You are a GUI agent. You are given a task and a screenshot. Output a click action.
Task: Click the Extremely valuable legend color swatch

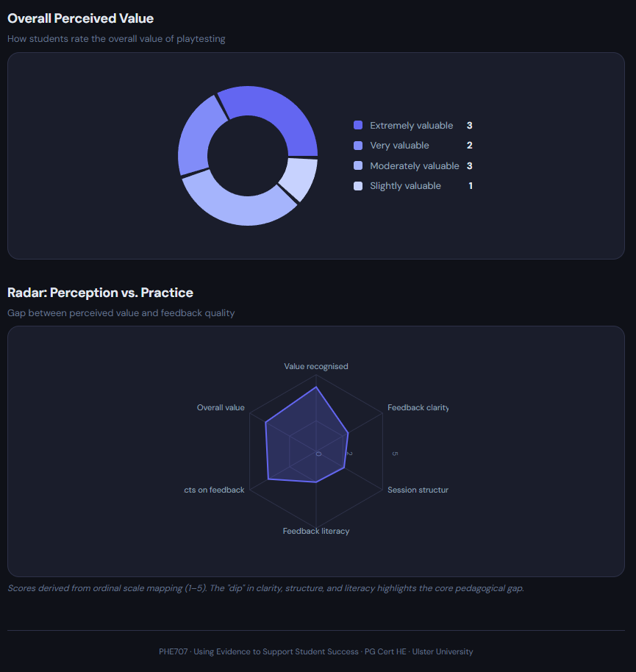click(358, 126)
